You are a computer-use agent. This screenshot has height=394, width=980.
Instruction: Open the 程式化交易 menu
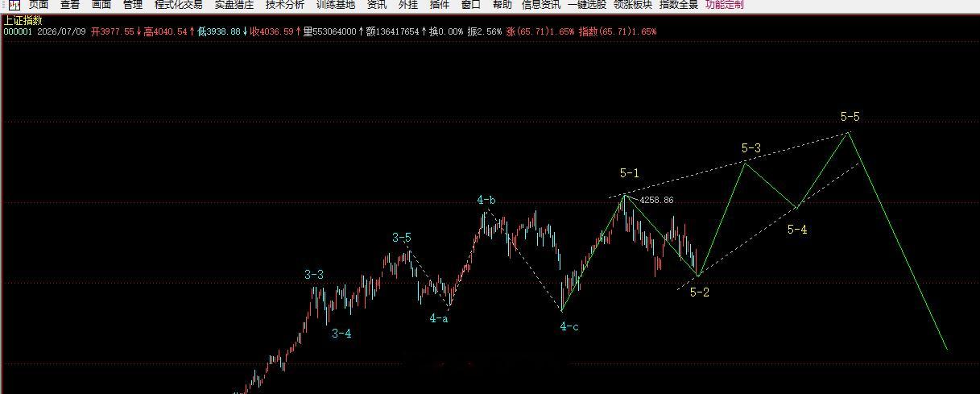[x=179, y=4]
